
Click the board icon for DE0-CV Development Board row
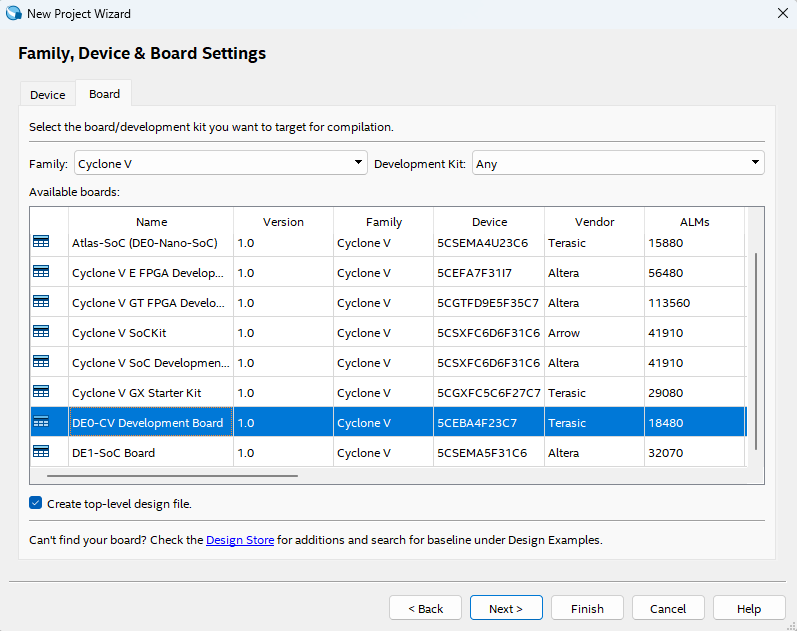pos(41,422)
